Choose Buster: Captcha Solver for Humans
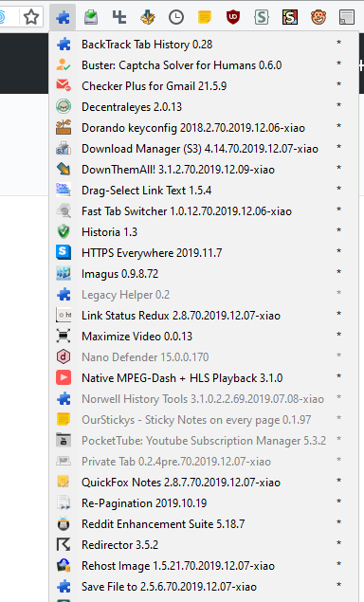Image resolution: width=364 pixels, height=602 pixels. [204, 64]
